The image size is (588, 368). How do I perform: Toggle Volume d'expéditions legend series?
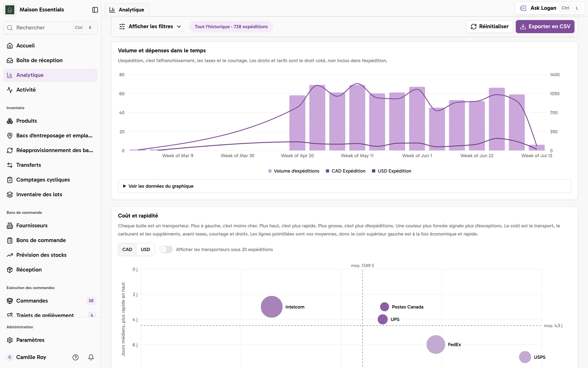click(x=294, y=171)
